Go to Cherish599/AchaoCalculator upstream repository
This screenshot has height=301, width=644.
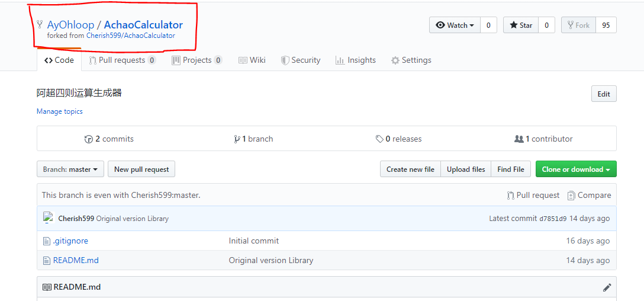point(131,36)
